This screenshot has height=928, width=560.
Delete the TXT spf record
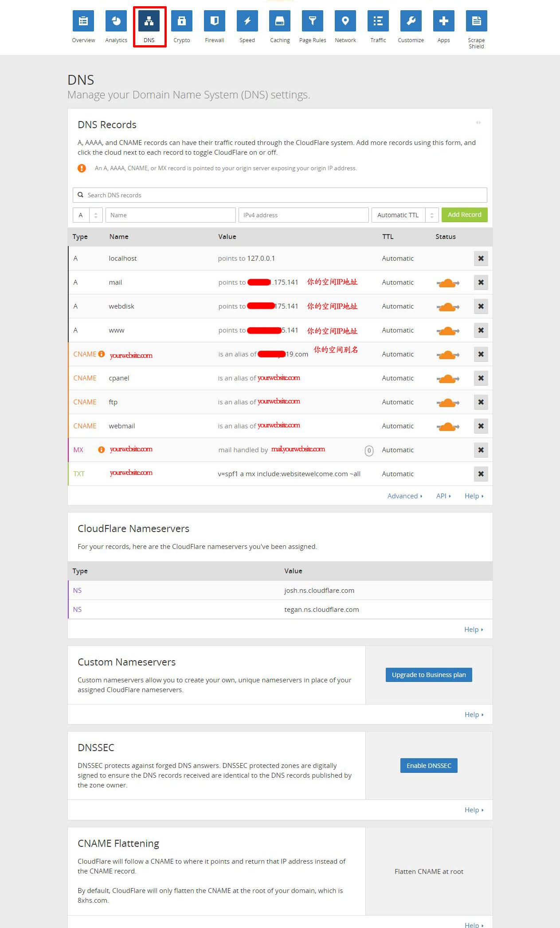(481, 474)
